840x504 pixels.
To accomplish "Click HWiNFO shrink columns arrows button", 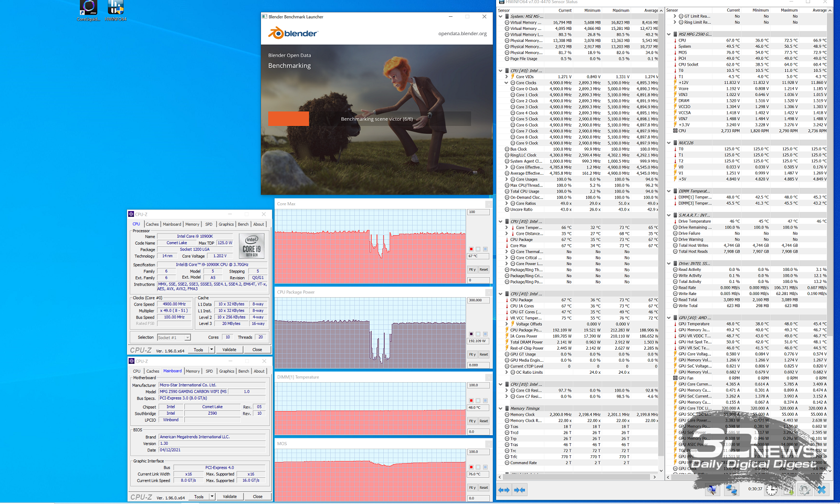I will click(x=520, y=490).
